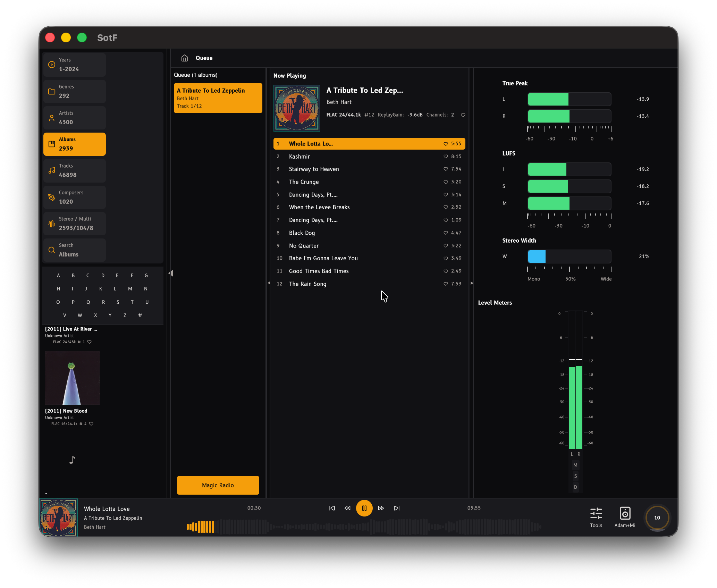Click the Years filter icon
717x588 pixels.
tap(52, 65)
